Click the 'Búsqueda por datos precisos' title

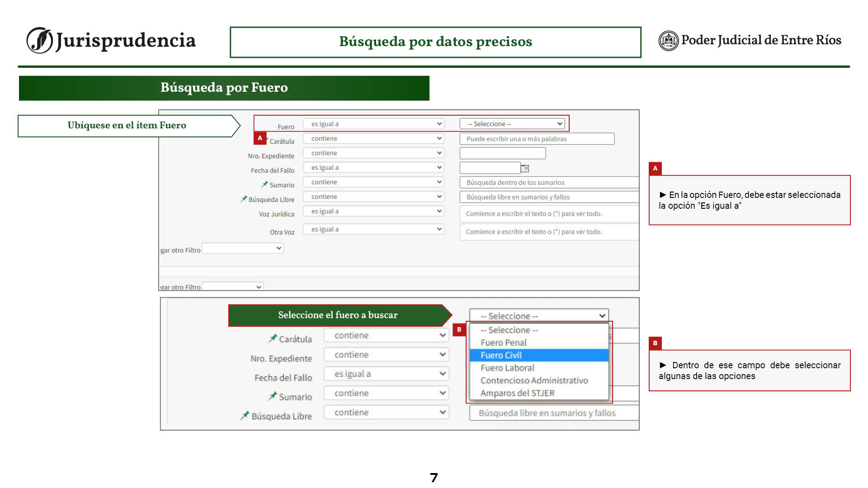435,42
